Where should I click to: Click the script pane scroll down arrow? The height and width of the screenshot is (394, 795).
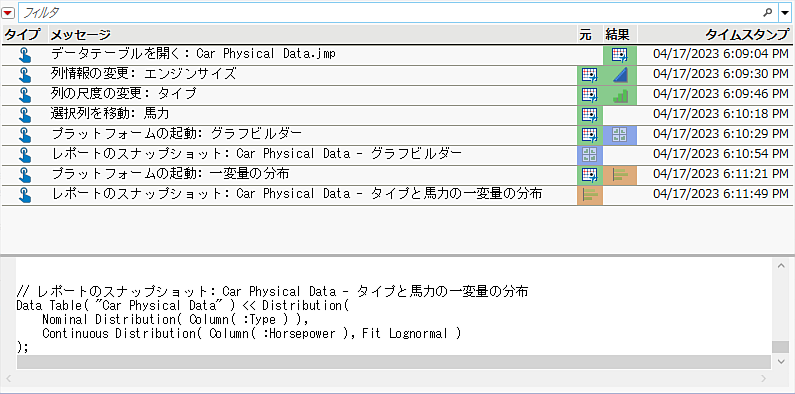pos(780,362)
